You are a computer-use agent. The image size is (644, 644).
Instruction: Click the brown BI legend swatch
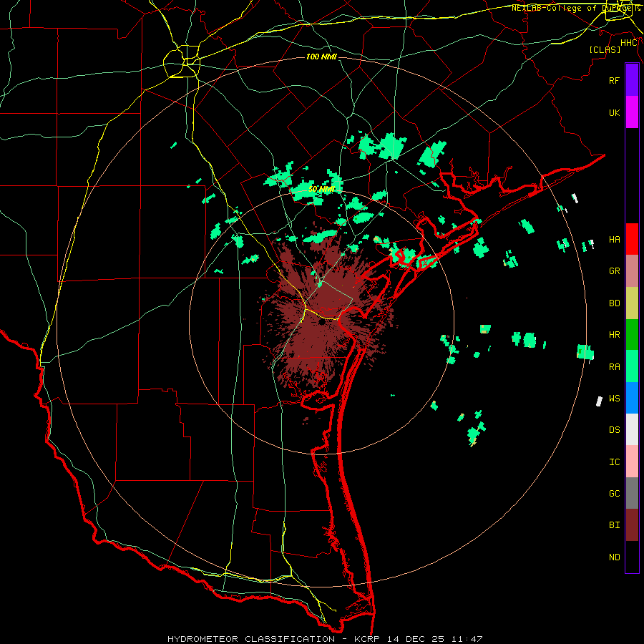click(x=632, y=525)
